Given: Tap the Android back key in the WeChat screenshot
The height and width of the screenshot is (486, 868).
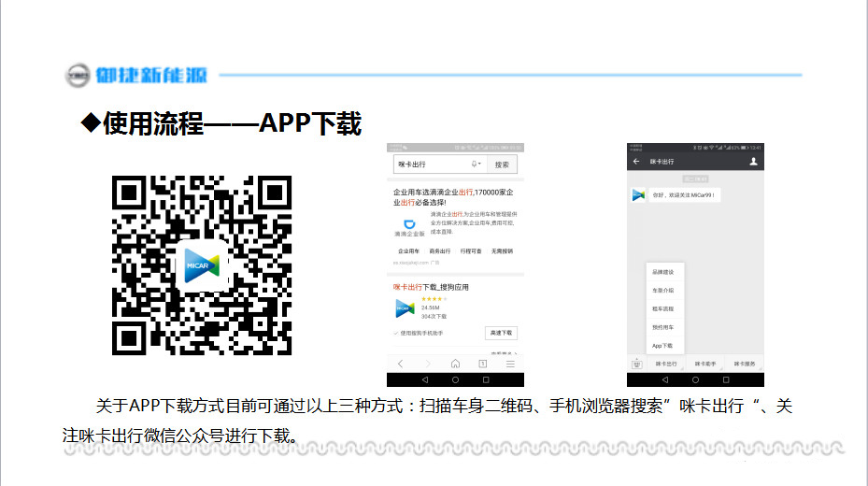Looking at the screenshot, I should pos(665,379).
